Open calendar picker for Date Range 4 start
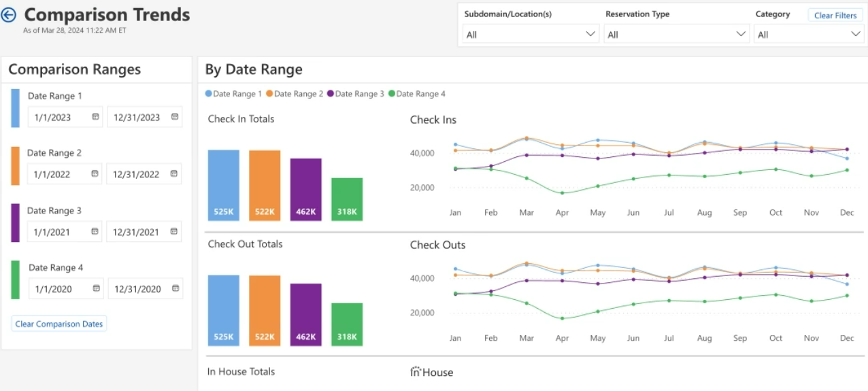Screen dimensions: 868x391 96,289
